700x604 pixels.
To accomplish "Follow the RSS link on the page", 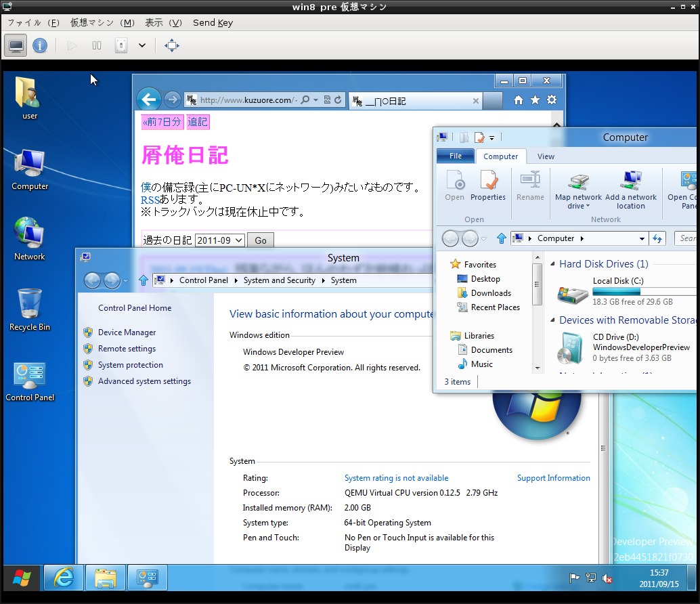I will coord(150,200).
